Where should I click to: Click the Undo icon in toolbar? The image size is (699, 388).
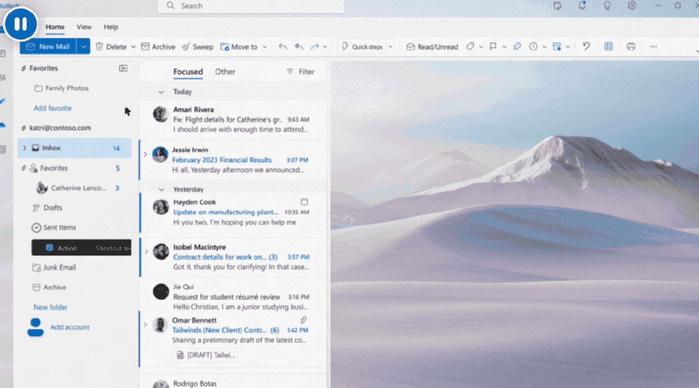(x=587, y=46)
